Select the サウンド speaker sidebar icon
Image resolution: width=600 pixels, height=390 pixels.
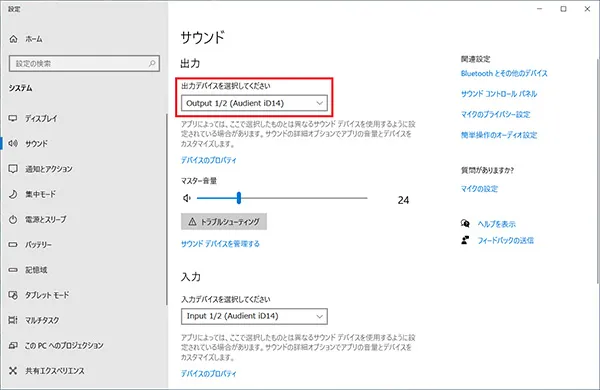[13, 144]
